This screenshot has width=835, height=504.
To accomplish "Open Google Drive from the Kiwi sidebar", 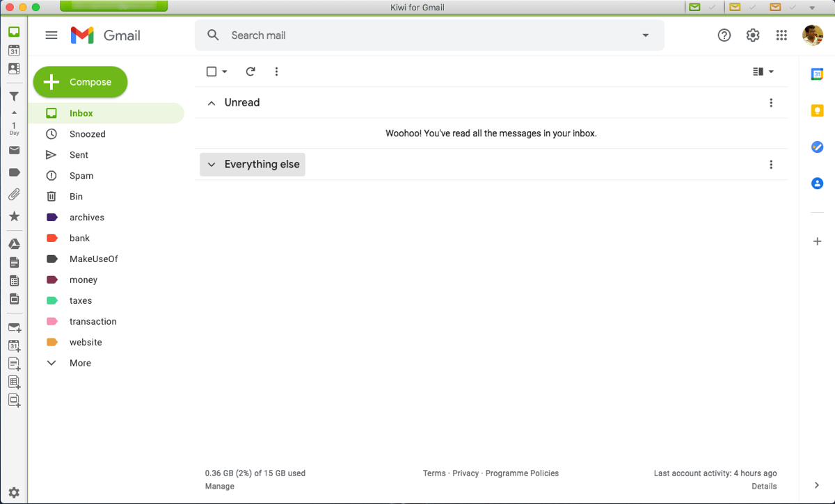I will [x=15, y=243].
